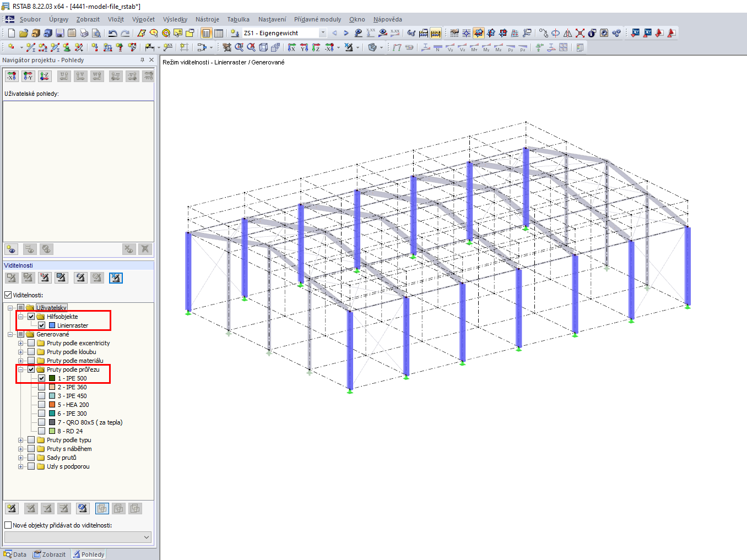Print graphic with the printer icon
747x560 pixels.
[84, 33]
